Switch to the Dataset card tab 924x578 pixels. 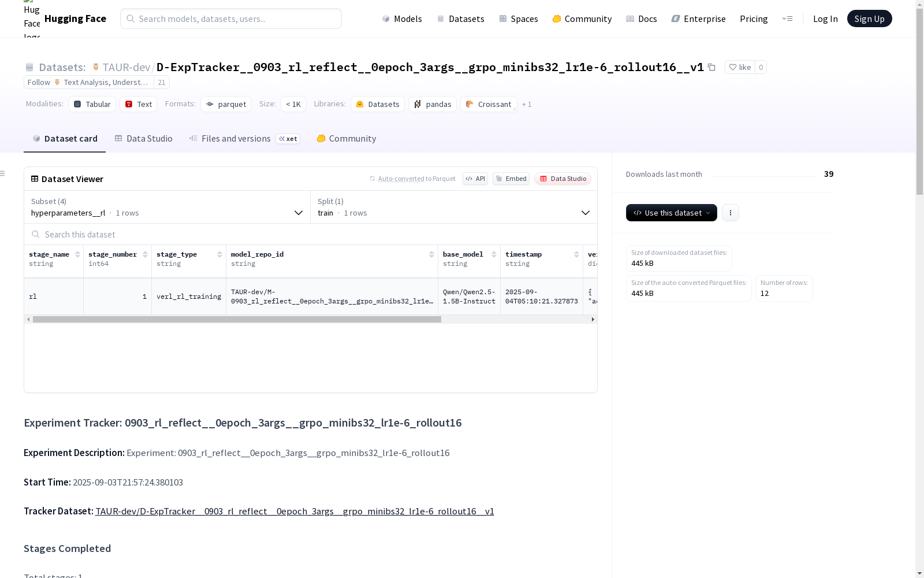(65, 139)
